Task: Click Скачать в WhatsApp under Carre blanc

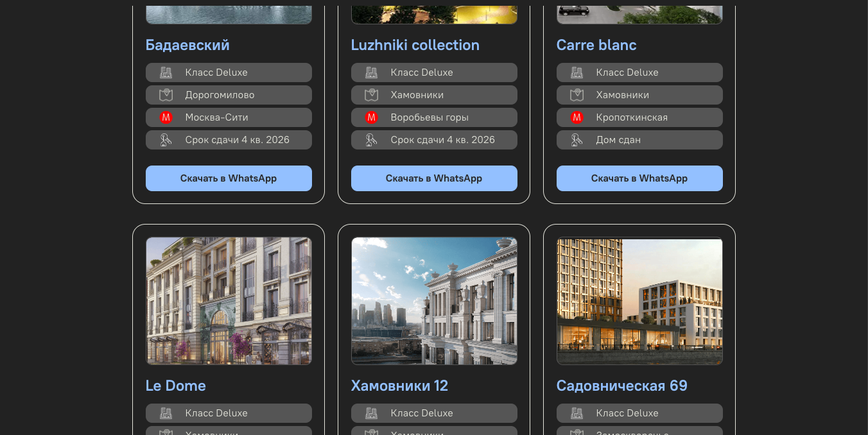Action: coord(639,178)
